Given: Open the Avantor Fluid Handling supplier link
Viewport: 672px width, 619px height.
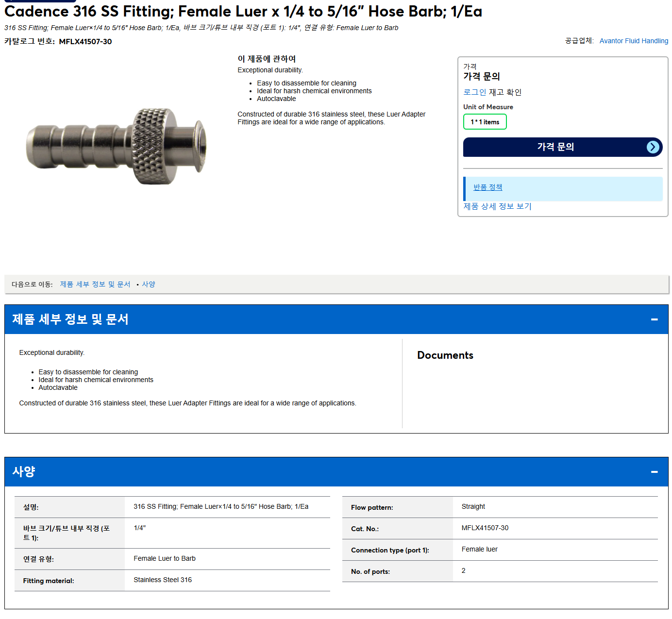Looking at the screenshot, I should coord(634,41).
